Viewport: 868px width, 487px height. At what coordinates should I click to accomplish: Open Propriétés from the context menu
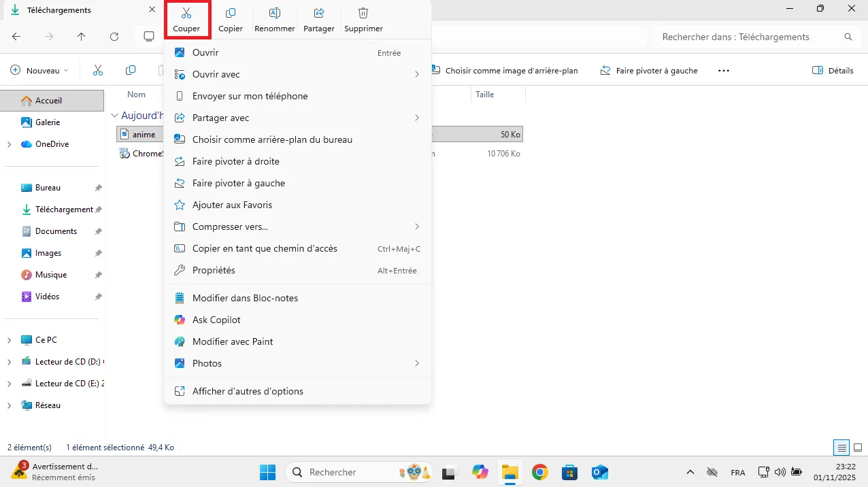213,270
